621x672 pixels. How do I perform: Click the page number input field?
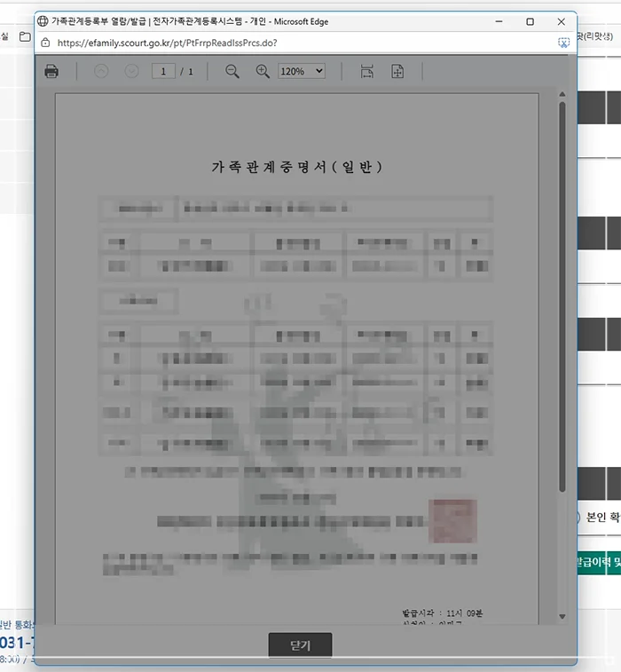coord(162,72)
